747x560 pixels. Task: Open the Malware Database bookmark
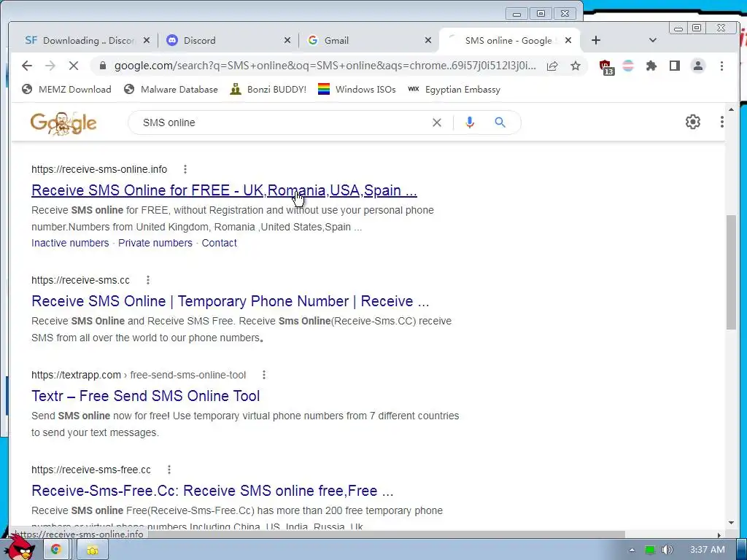(171, 90)
